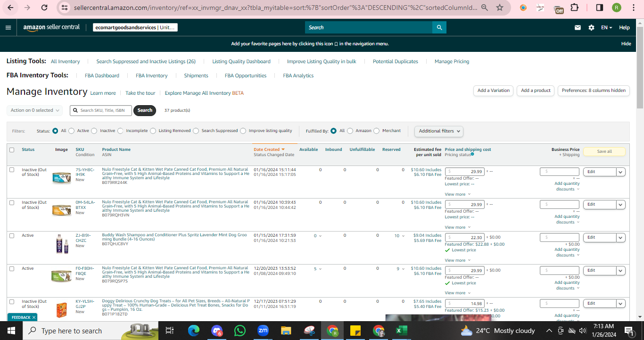Select the Incomplete status filter
Screen dimensions: 644x340
click(120, 131)
